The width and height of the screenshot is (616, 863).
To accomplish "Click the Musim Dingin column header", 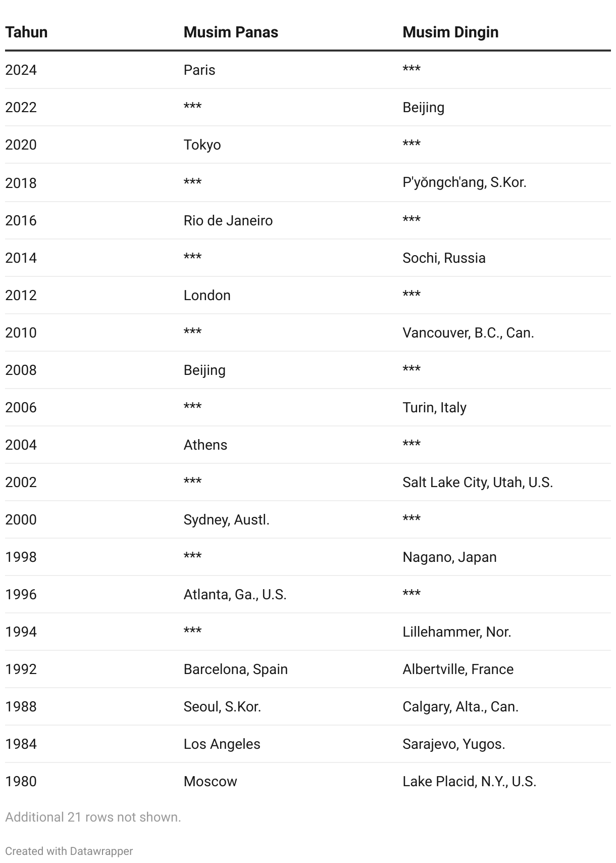I will tap(450, 32).
